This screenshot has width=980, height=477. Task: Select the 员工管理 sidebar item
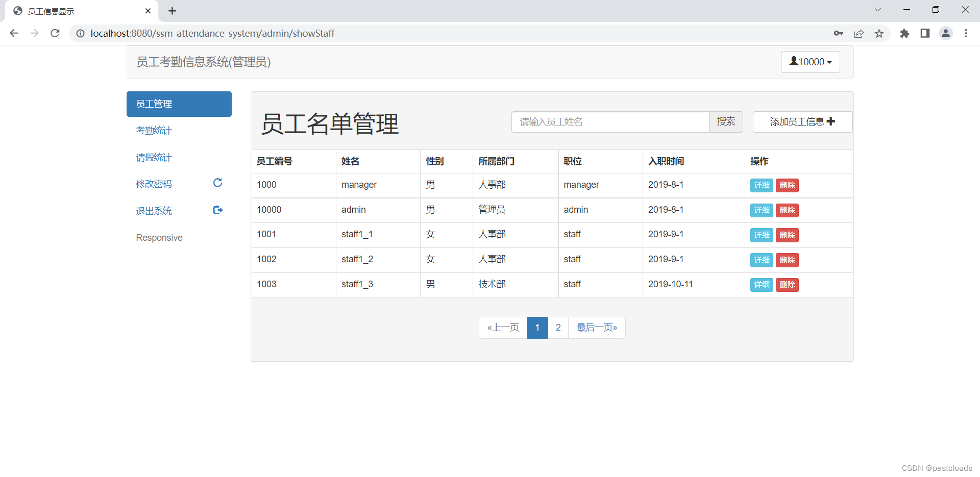(x=154, y=104)
